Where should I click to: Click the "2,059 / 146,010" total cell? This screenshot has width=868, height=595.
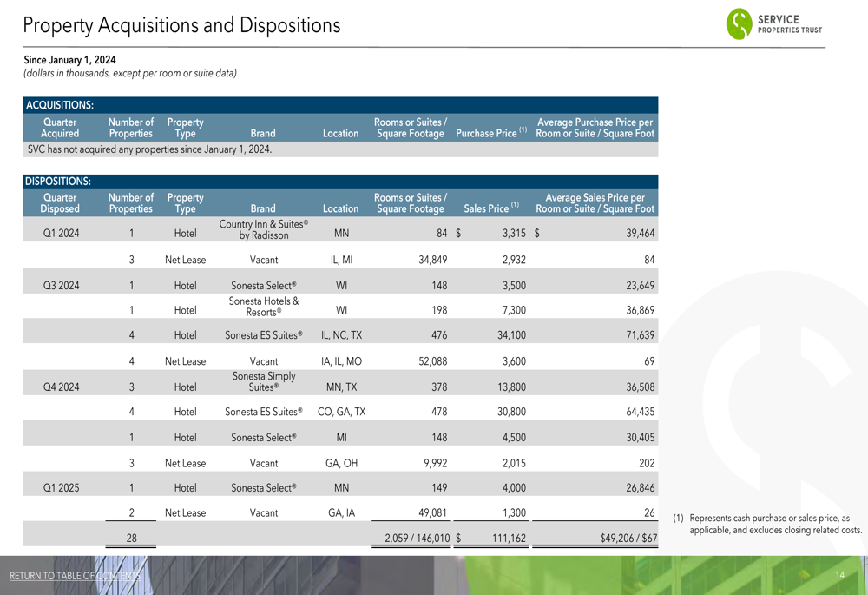(418, 538)
